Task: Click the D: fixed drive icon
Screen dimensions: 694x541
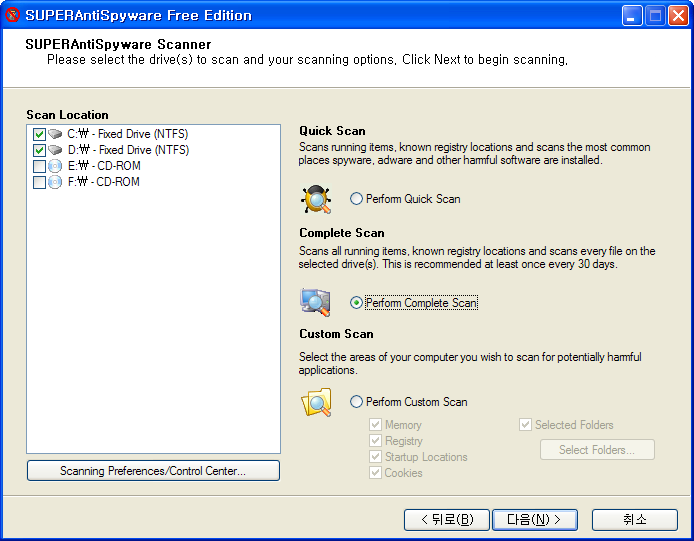Action: click(55, 150)
